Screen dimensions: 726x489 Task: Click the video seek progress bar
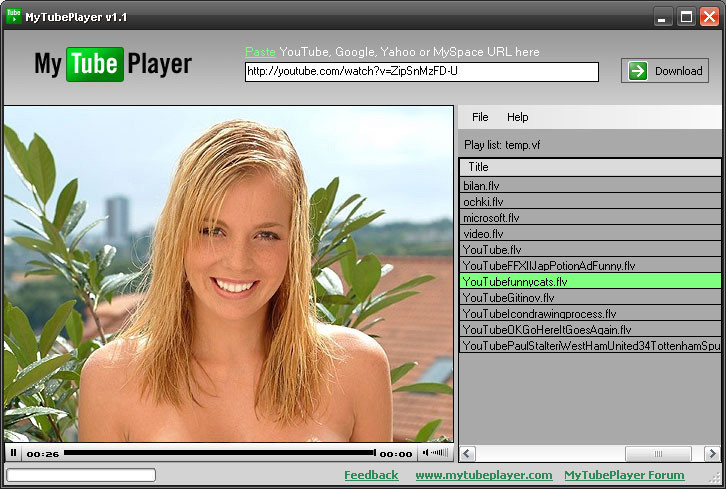click(x=220, y=453)
